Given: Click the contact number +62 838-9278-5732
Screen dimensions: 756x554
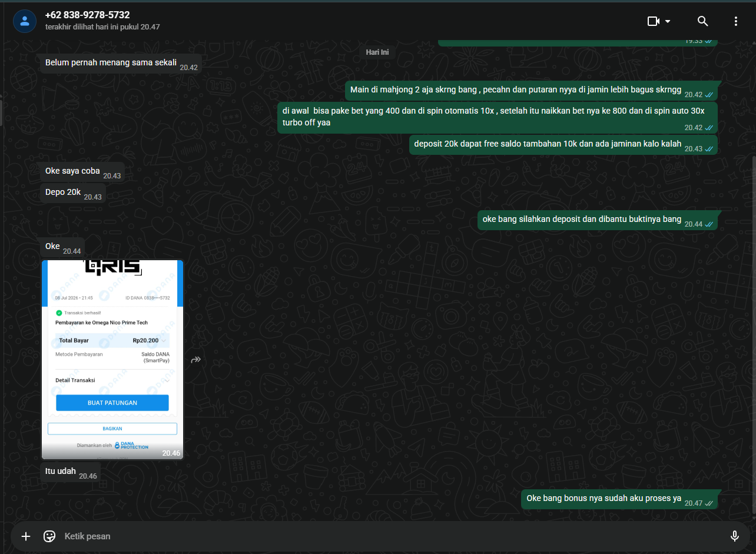Looking at the screenshot, I should coord(87,15).
